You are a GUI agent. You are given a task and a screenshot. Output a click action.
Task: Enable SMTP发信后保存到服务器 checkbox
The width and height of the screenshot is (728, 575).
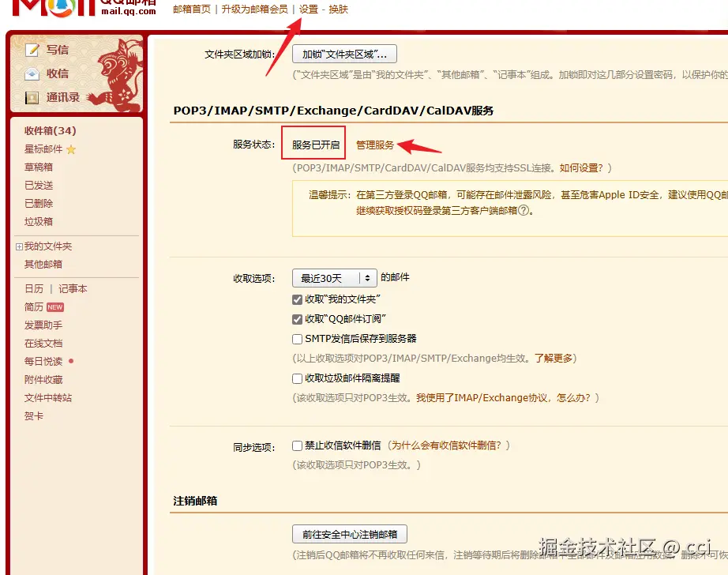click(x=297, y=339)
